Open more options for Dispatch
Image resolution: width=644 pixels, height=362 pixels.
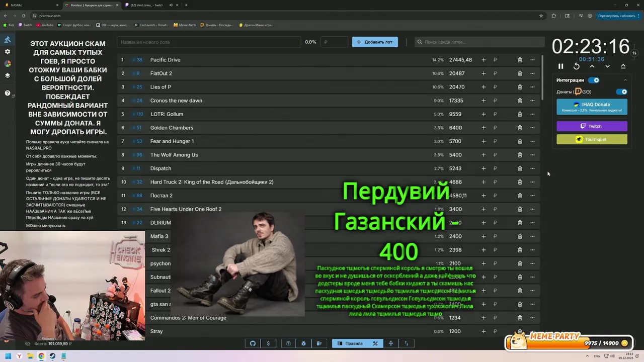coord(532,168)
